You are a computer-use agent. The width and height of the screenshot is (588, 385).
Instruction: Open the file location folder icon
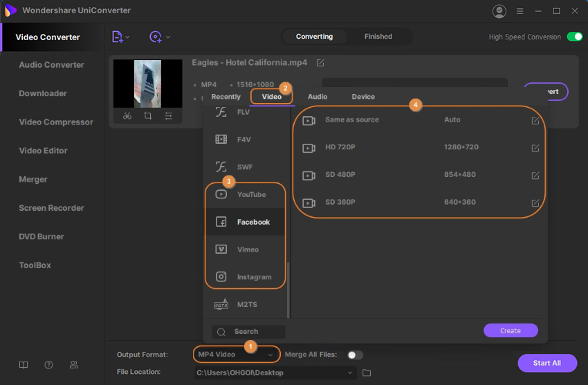point(367,373)
